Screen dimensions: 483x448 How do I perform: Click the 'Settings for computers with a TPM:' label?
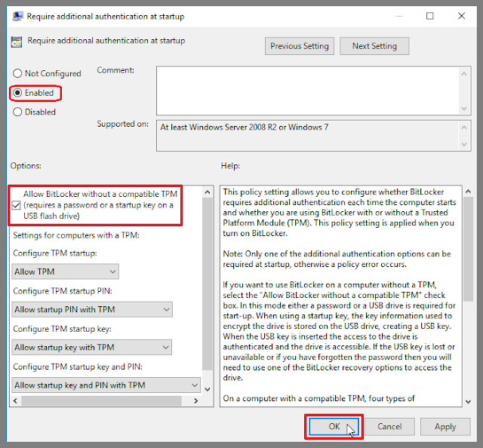[x=76, y=235]
